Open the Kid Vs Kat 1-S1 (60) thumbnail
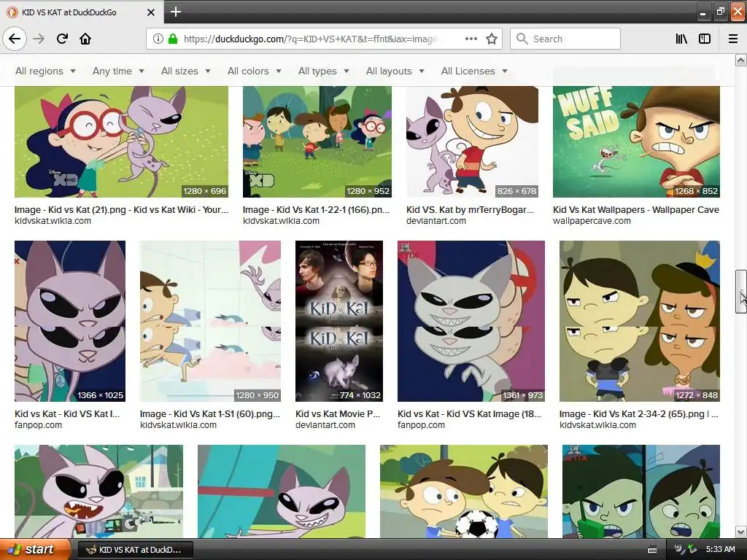Image resolution: width=747 pixels, height=560 pixels. (x=210, y=321)
